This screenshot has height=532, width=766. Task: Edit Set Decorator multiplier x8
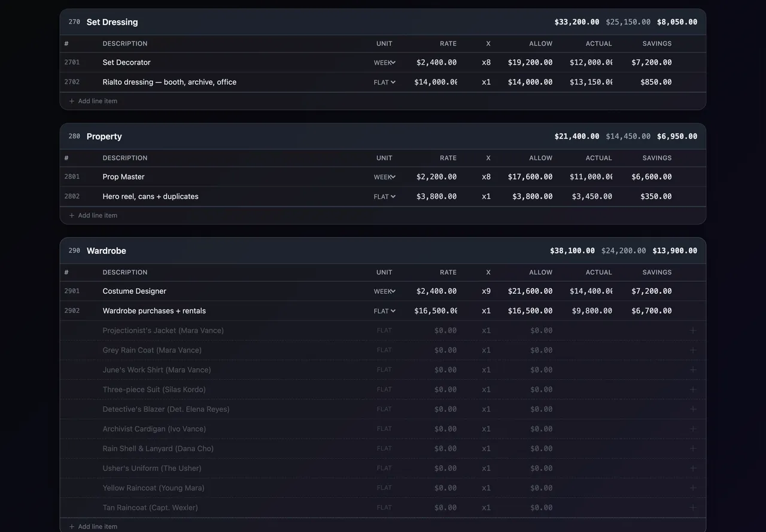(486, 62)
